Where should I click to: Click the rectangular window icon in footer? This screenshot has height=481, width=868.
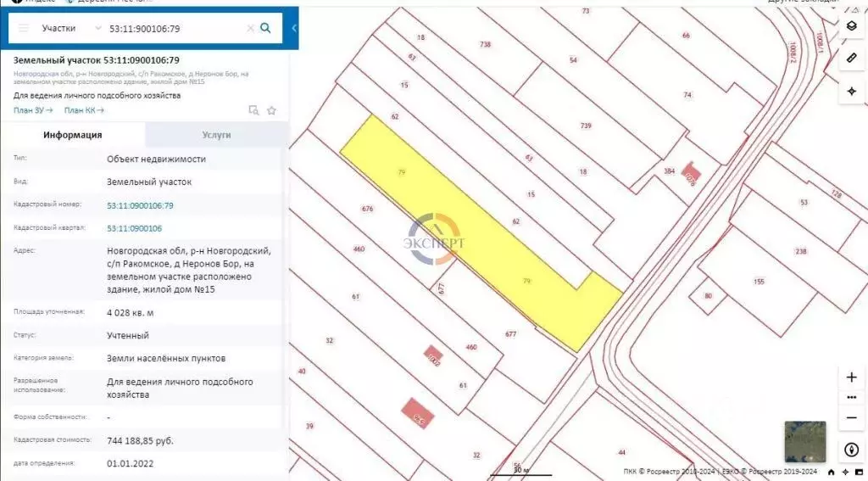860,473
